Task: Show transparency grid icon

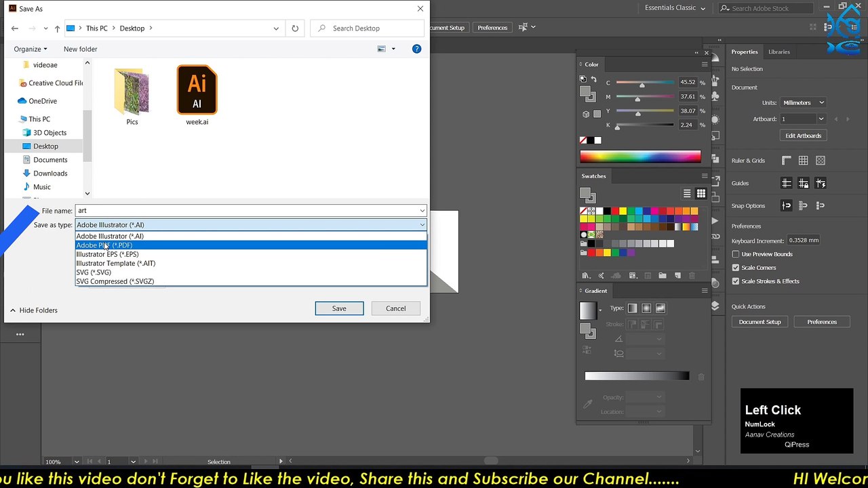Action: pyautogui.click(x=821, y=161)
